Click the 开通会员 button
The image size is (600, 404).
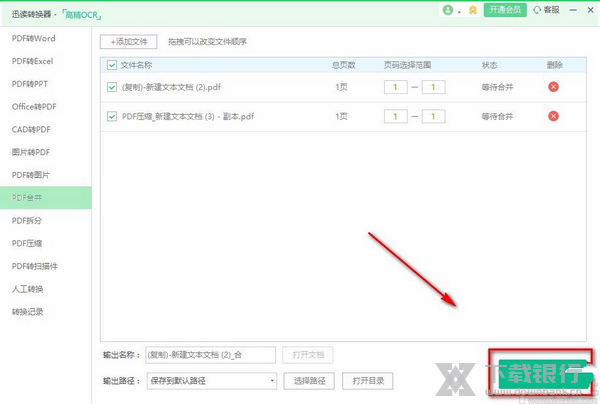click(x=505, y=10)
